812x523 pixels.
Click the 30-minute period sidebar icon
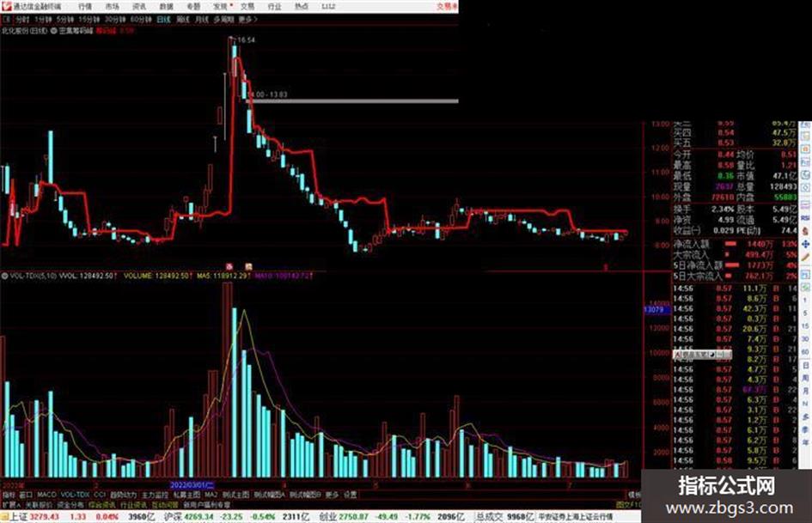(805, 338)
